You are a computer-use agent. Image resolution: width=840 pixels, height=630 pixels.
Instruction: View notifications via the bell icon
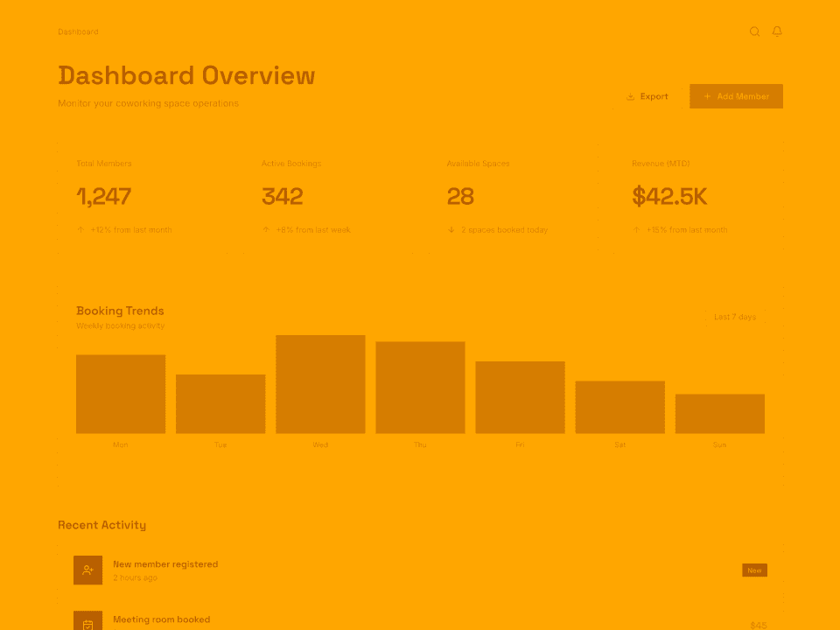[x=777, y=31]
